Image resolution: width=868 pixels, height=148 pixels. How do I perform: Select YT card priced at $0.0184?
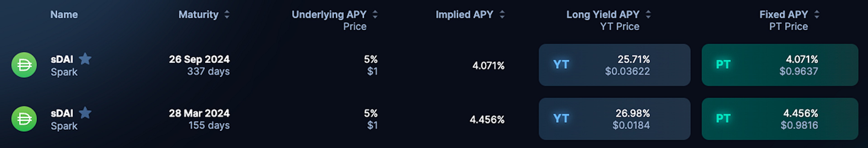click(614, 119)
